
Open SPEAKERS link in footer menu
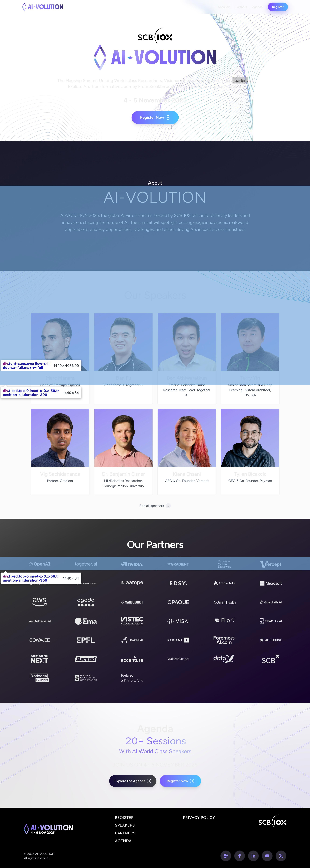tap(125, 825)
